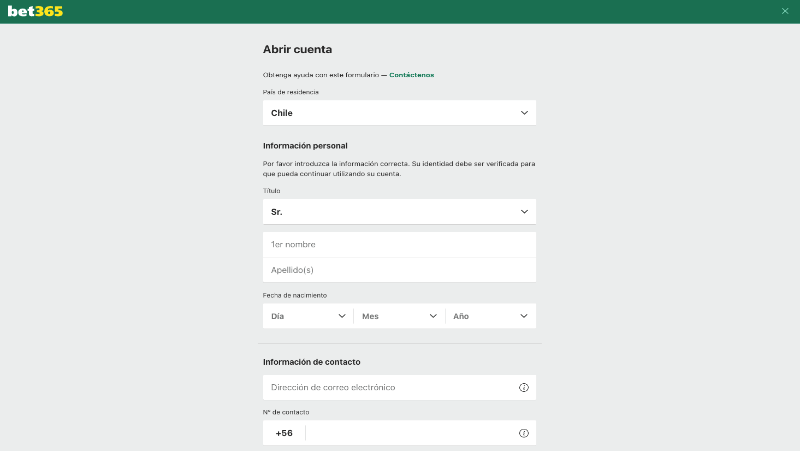Open the Mes birth date dropdown
Image resolution: width=800 pixels, height=451 pixels.
[x=399, y=316]
